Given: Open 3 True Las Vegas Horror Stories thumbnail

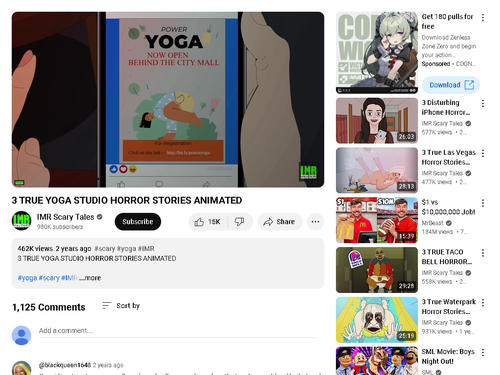Looking at the screenshot, I should pyautogui.click(x=377, y=170).
